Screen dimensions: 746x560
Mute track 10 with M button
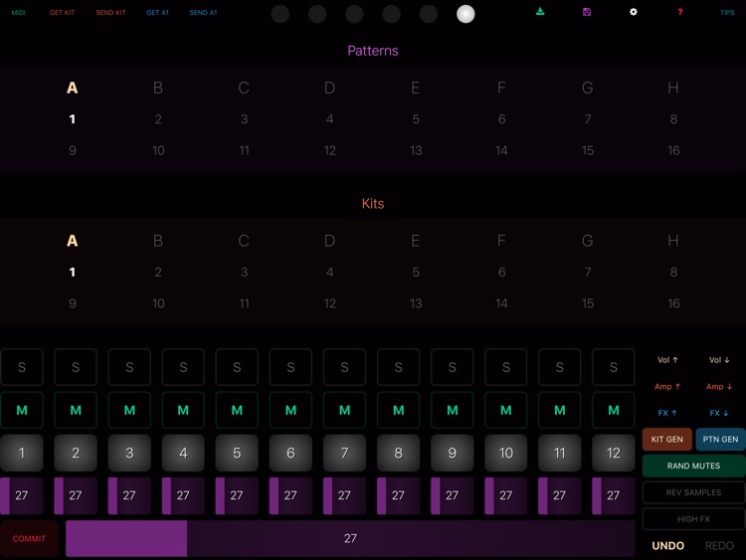(x=505, y=410)
